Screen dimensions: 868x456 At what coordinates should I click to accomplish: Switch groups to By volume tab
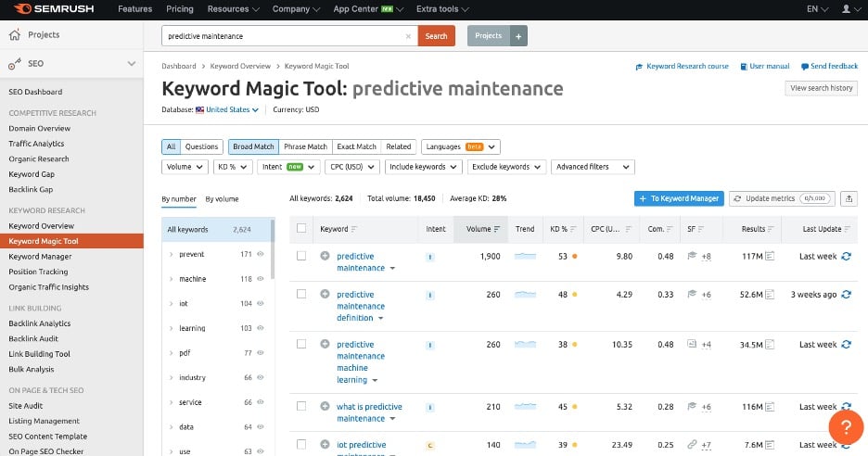tap(222, 199)
